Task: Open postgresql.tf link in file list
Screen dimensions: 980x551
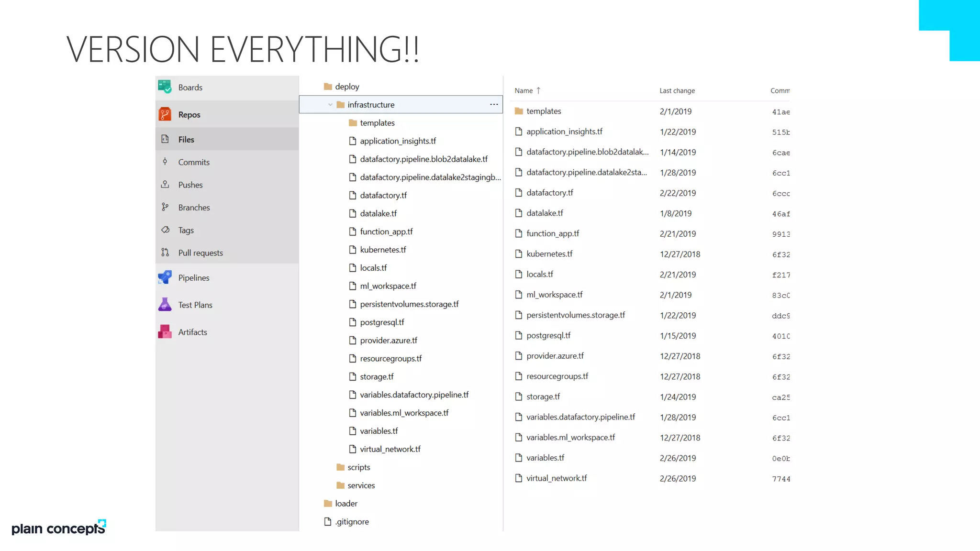Action: (548, 336)
